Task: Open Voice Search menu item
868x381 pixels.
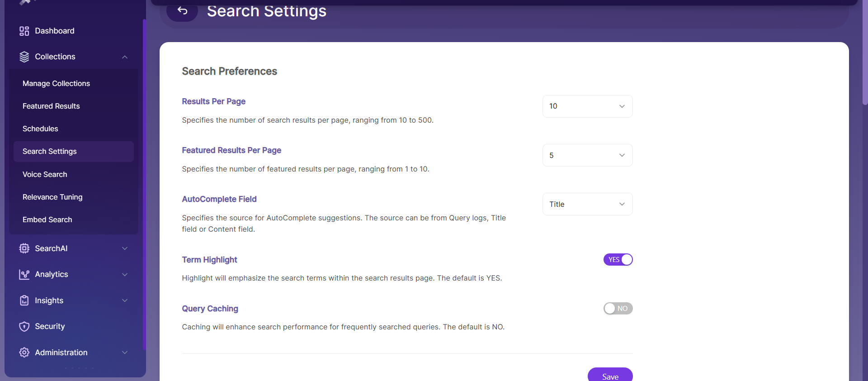Action: (x=45, y=174)
